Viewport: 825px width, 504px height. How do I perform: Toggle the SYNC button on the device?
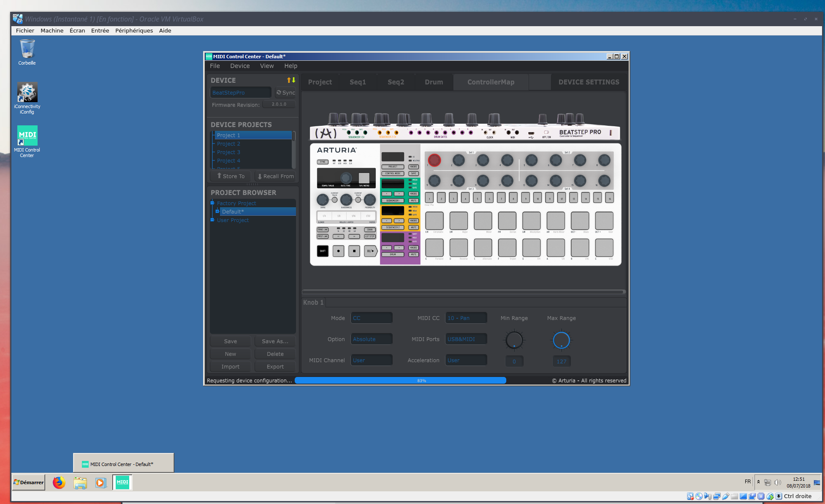(323, 162)
